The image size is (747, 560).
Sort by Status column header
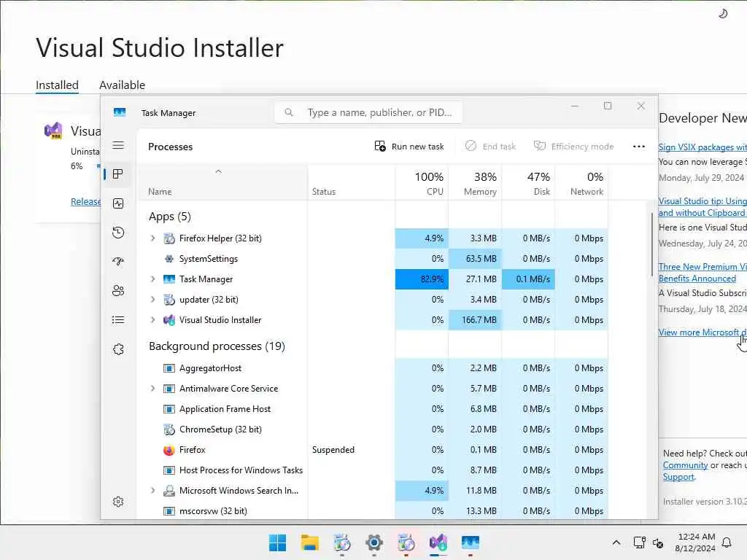pos(351,184)
